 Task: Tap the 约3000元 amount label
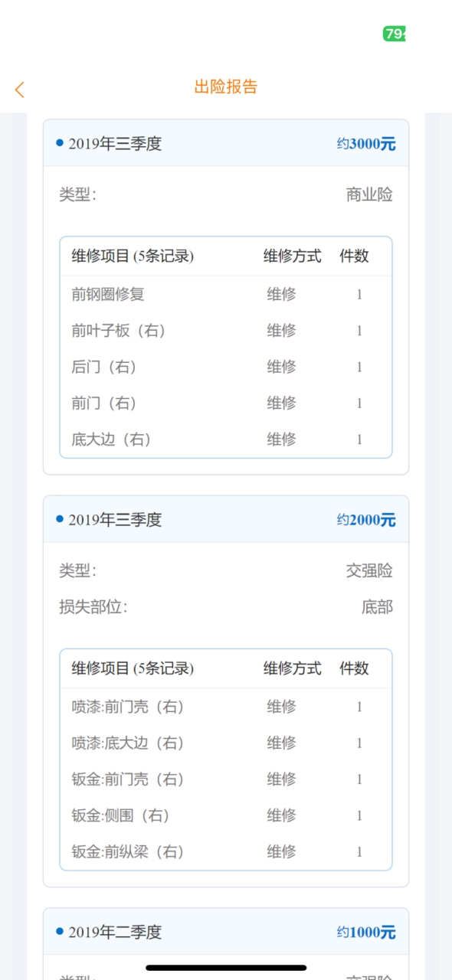(x=366, y=144)
